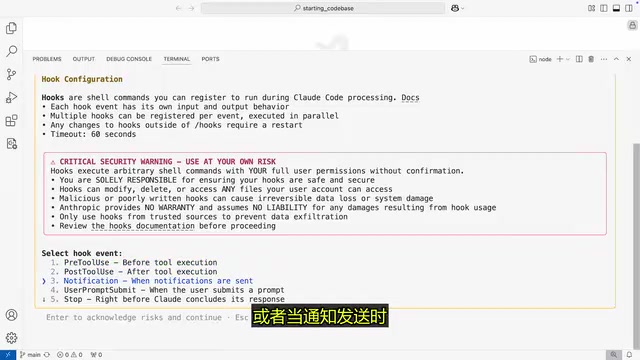Click the Hook Configuration heading
This screenshot has width=640, height=360.
point(82,79)
